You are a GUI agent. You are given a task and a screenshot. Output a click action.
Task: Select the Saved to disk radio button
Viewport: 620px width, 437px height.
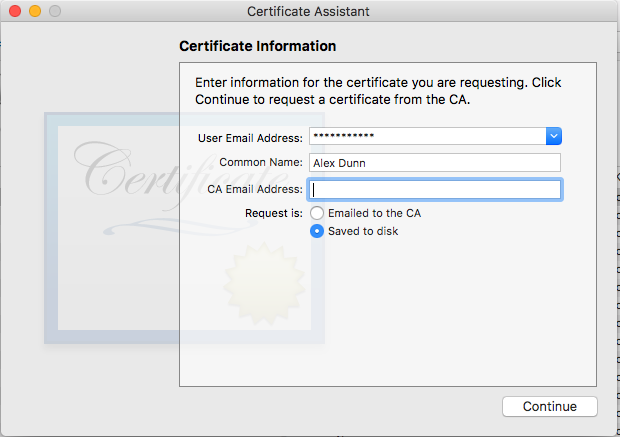click(317, 231)
